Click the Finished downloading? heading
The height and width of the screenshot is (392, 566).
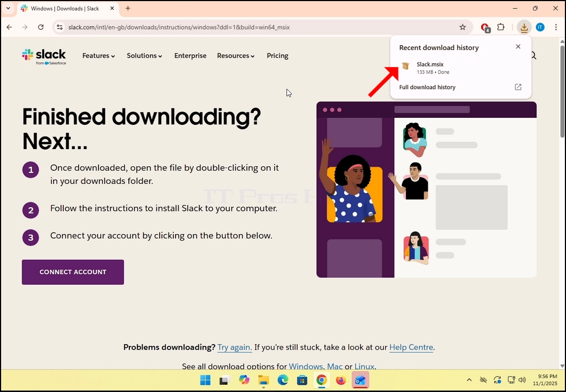coord(141,117)
